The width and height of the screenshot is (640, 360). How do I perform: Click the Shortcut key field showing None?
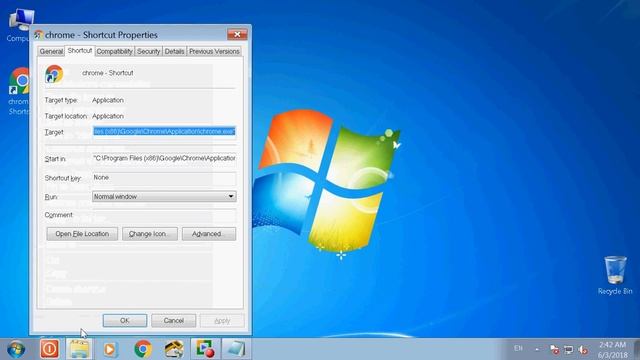pyautogui.click(x=164, y=178)
